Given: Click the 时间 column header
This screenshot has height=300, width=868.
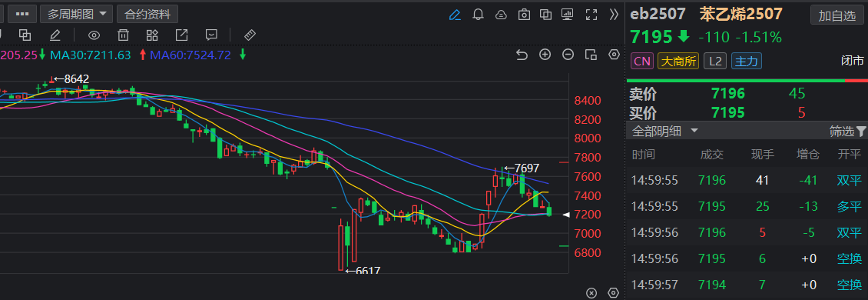Looking at the screenshot, I should [x=643, y=155].
